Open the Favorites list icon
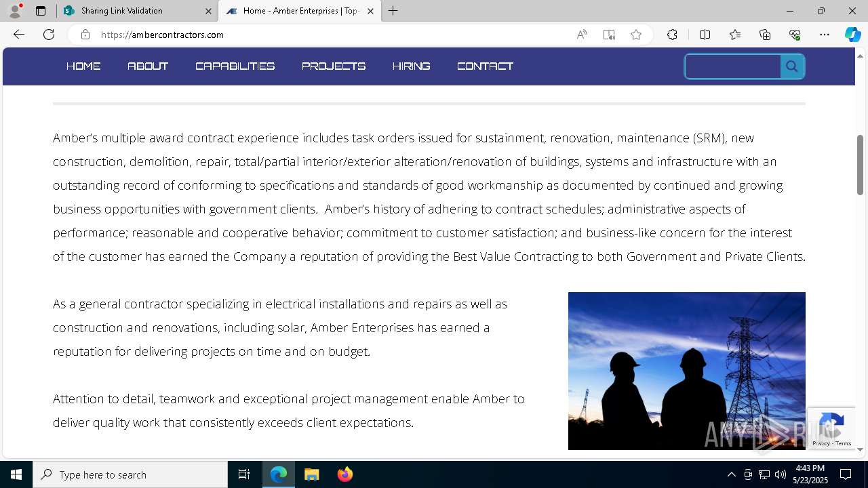The height and width of the screenshot is (488, 868). click(735, 35)
